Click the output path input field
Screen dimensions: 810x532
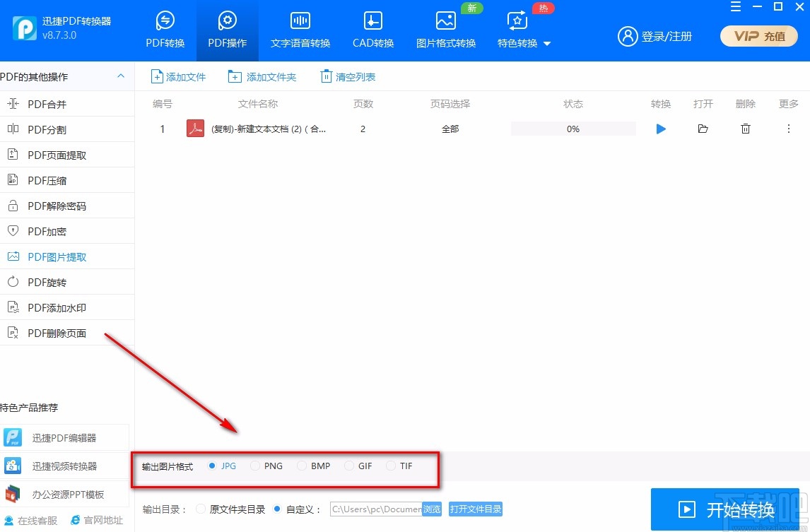(376, 509)
